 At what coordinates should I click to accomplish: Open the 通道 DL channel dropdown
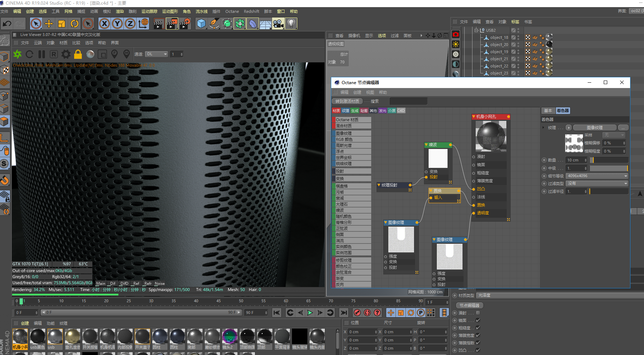(157, 54)
